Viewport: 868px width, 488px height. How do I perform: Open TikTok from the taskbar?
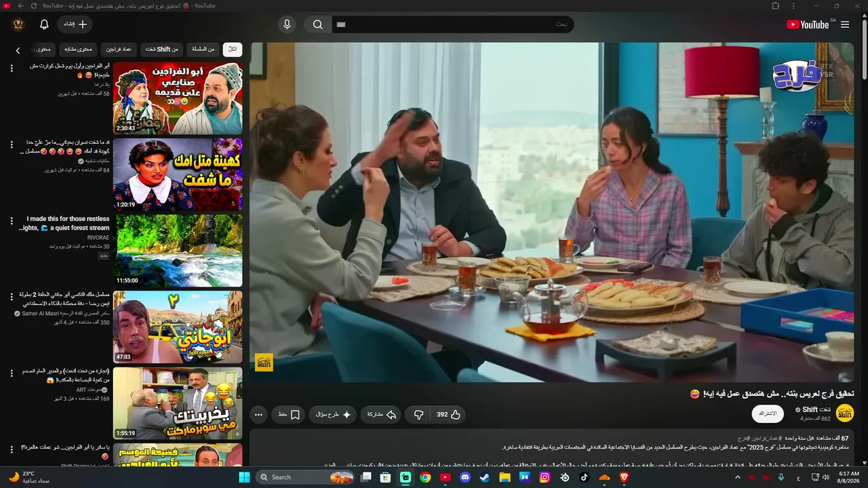(x=585, y=477)
